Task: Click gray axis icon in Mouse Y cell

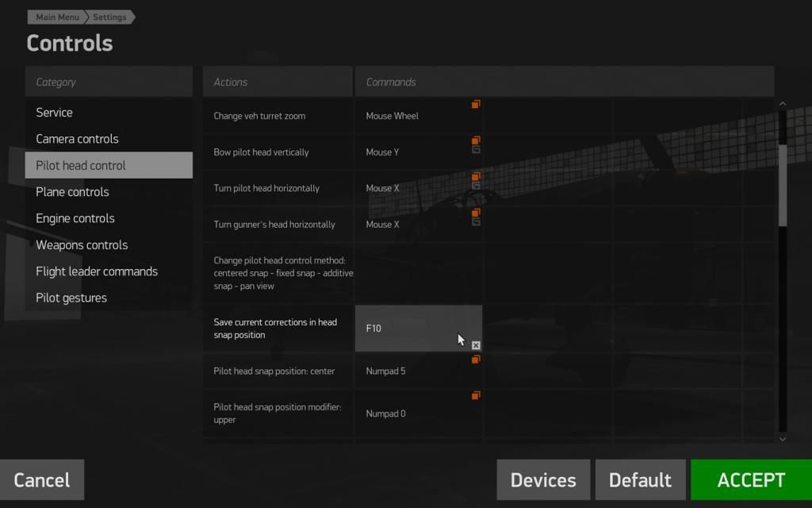Action: [476, 149]
